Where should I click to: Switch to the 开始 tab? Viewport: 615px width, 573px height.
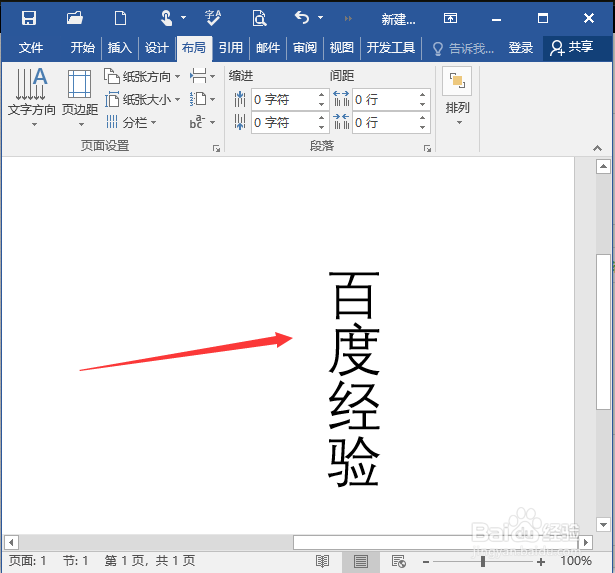82,48
